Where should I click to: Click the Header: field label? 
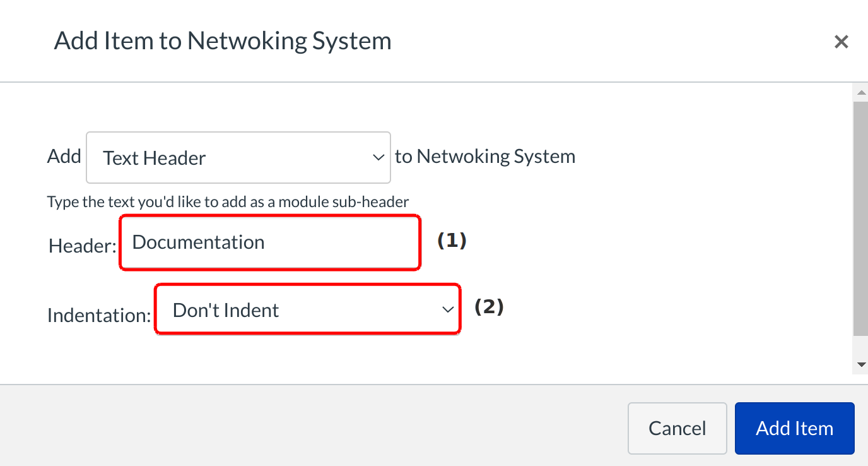pyautogui.click(x=82, y=246)
